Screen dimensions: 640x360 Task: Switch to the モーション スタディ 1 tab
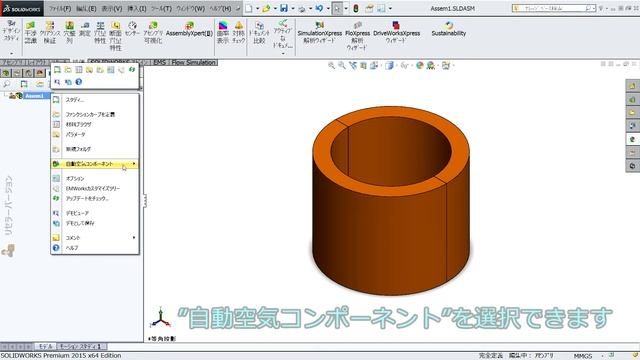coord(81,347)
